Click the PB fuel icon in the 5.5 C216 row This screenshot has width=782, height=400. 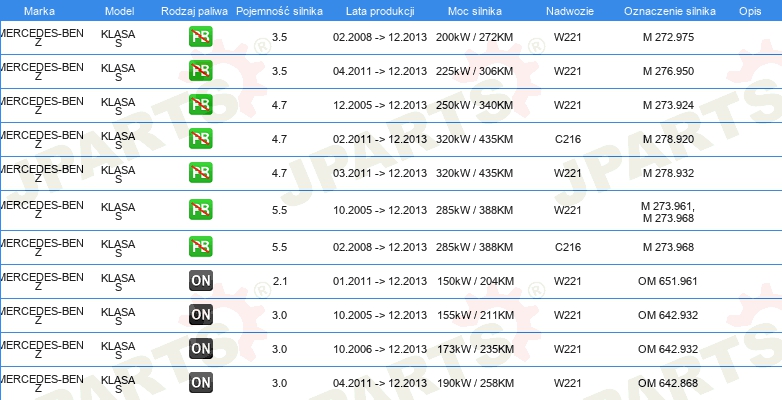200,246
